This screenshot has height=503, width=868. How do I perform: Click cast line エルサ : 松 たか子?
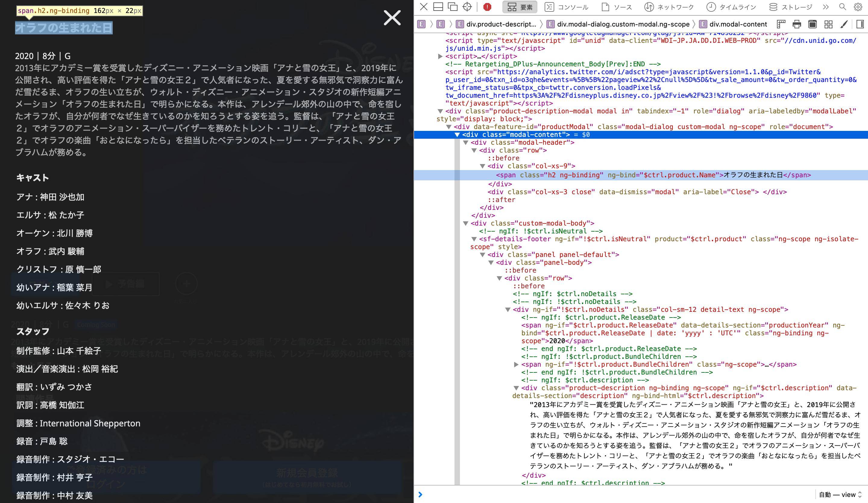point(50,215)
